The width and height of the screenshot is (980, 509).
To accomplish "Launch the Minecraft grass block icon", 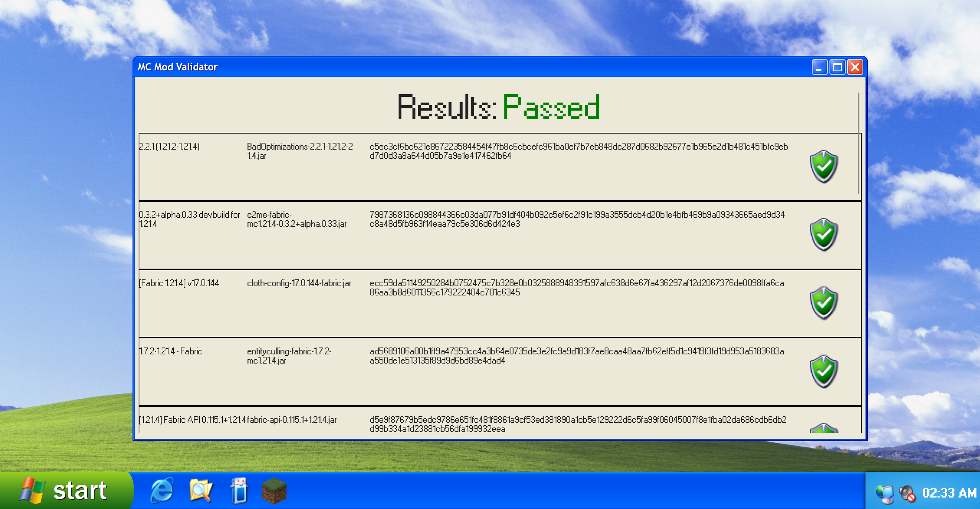I will click(x=274, y=491).
